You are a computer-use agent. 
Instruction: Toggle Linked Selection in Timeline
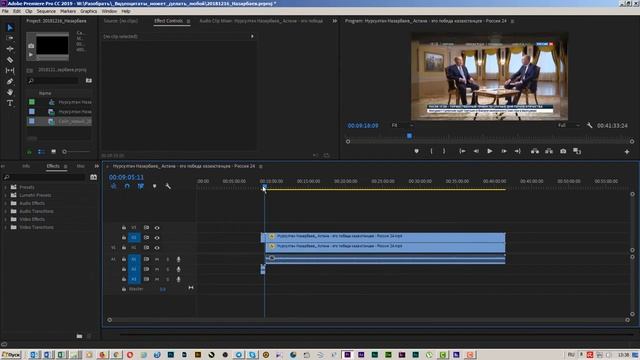coord(141,186)
